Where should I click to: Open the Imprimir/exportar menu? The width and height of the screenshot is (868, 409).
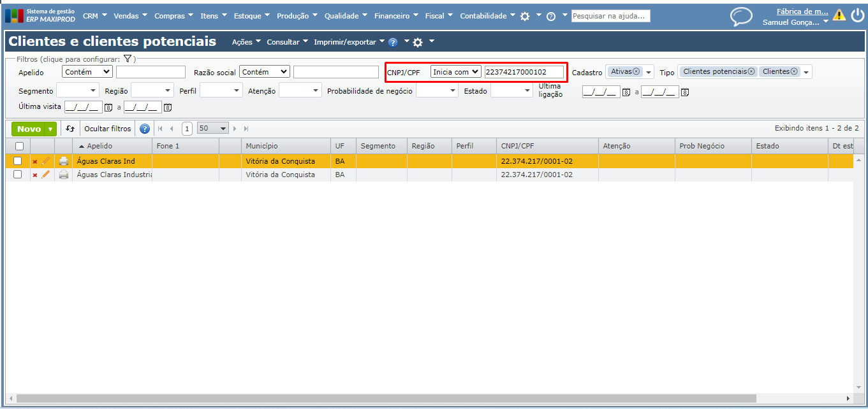(349, 42)
